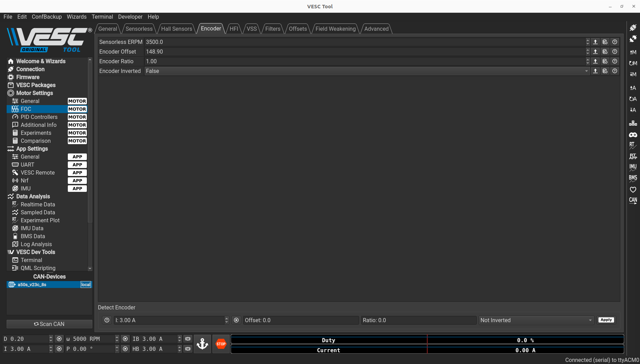Screen dimensions: 640x364
Task: Select FOC under Motor Settings
Action: tap(26, 109)
